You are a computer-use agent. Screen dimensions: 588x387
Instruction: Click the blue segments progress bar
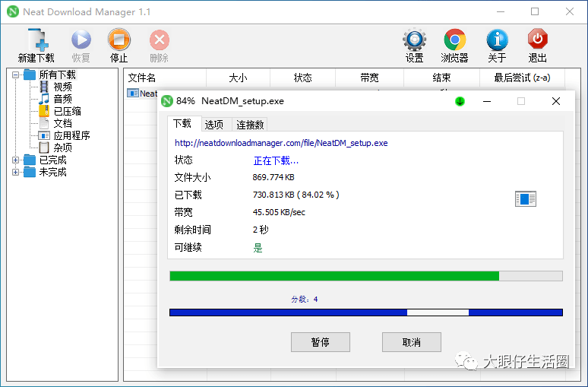pos(366,312)
